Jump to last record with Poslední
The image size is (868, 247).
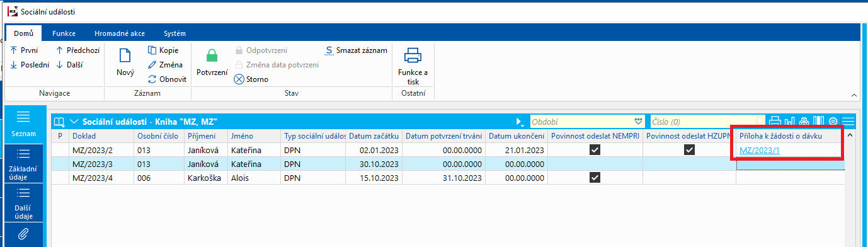pyautogui.click(x=29, y=64)
